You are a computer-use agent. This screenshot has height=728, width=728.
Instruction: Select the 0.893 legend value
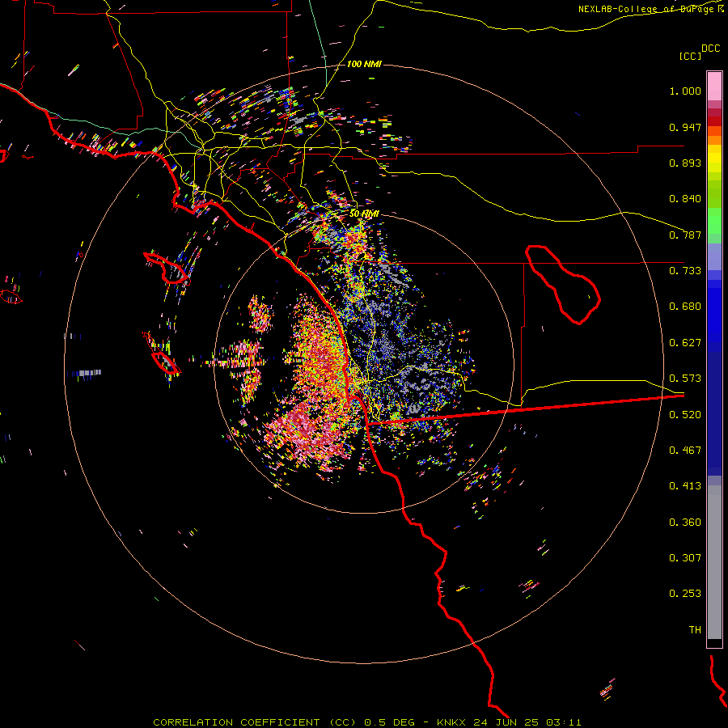pos(685,163)
